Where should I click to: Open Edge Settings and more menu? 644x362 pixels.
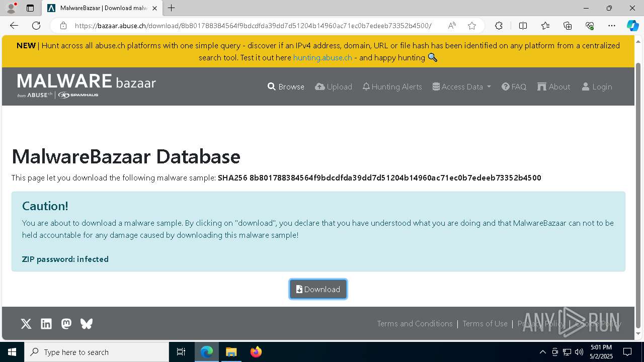pos(612,26)
